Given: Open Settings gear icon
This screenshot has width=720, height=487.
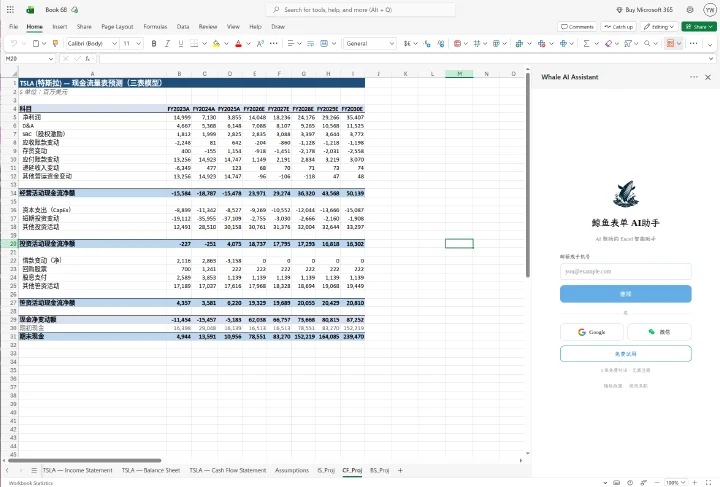Looking at the screenshot, I should tap(690, 10).
